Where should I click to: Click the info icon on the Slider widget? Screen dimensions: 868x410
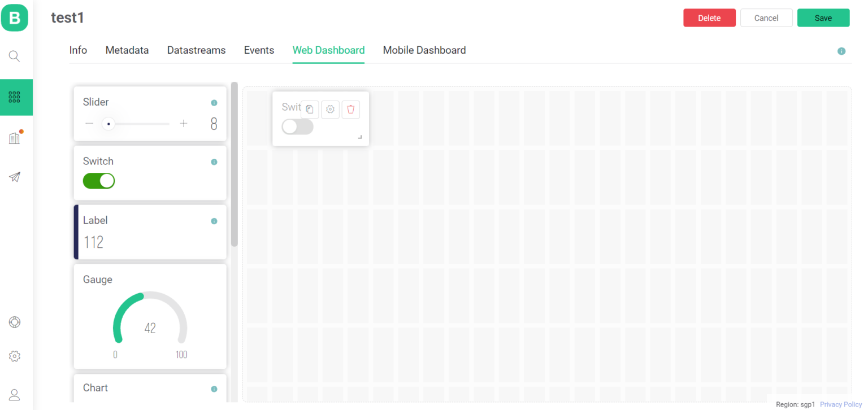click(x=214, y=103)
